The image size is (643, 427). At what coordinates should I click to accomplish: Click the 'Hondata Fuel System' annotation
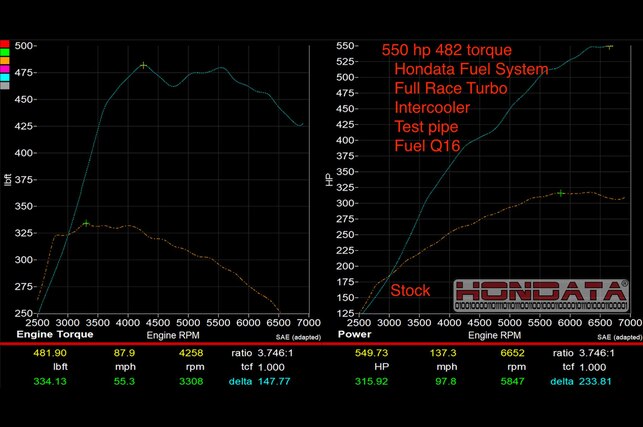click(x=471, y=69)
